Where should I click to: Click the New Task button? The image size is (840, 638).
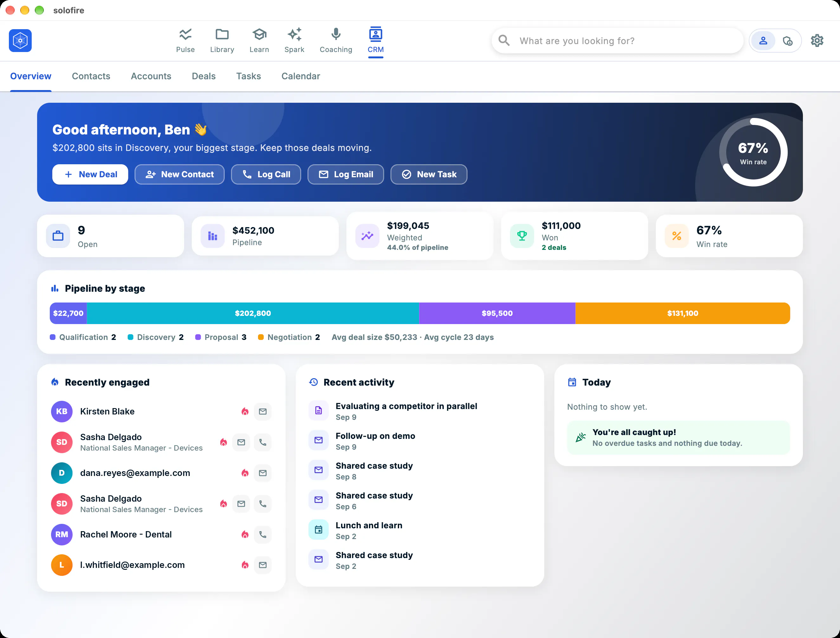click(429, 174)
